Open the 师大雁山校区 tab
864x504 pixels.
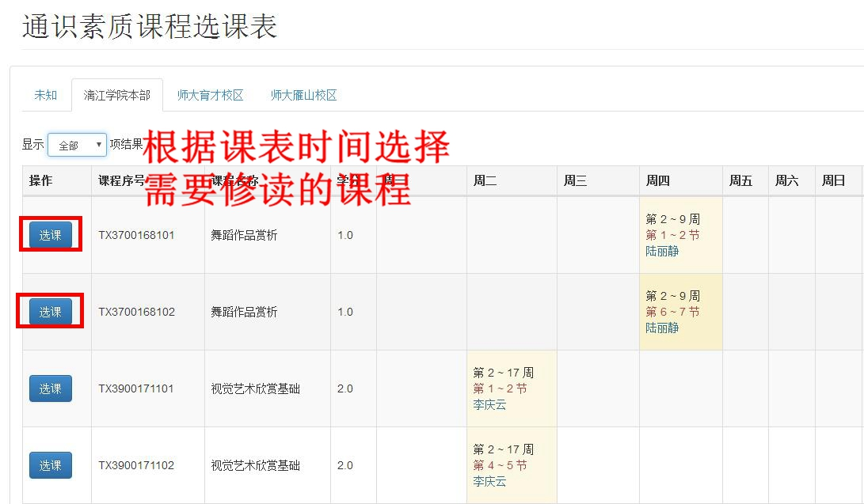click(303, 95)
